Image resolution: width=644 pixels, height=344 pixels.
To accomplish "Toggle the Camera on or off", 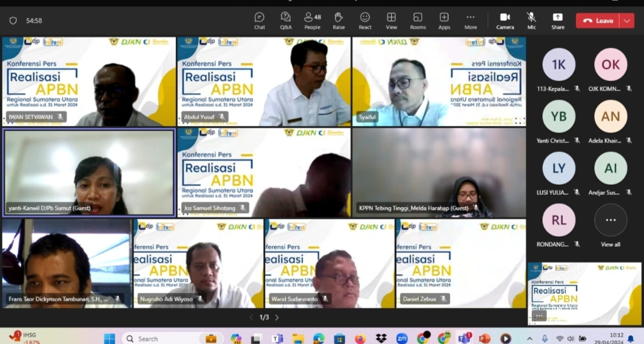I will pyautogui.click(x=505, y=20).
